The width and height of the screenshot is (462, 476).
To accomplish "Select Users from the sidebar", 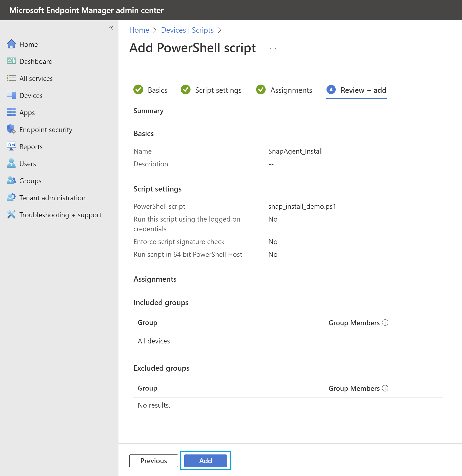I will coord(27,164).
